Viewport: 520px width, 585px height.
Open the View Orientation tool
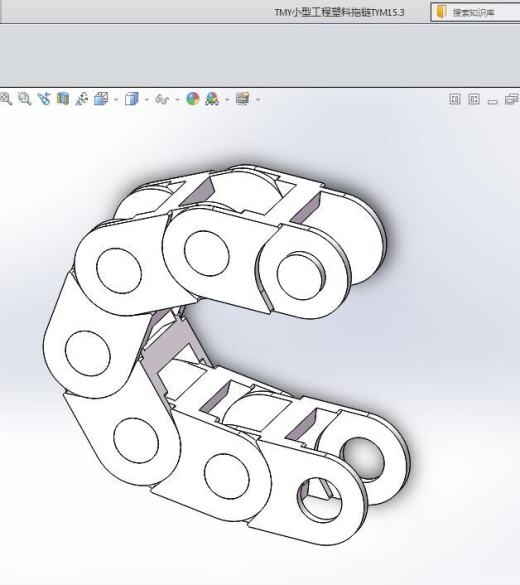coord(101,99)
